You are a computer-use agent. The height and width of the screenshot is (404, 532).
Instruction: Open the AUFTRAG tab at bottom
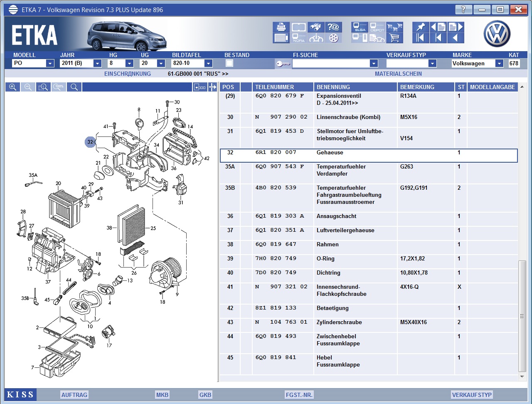74,395
